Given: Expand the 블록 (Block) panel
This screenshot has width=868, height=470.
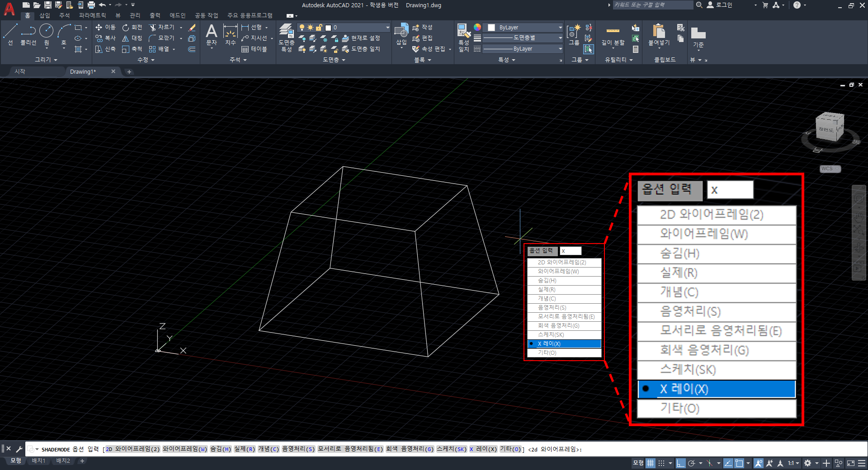Looking at the screenshot, I should 423,60.
